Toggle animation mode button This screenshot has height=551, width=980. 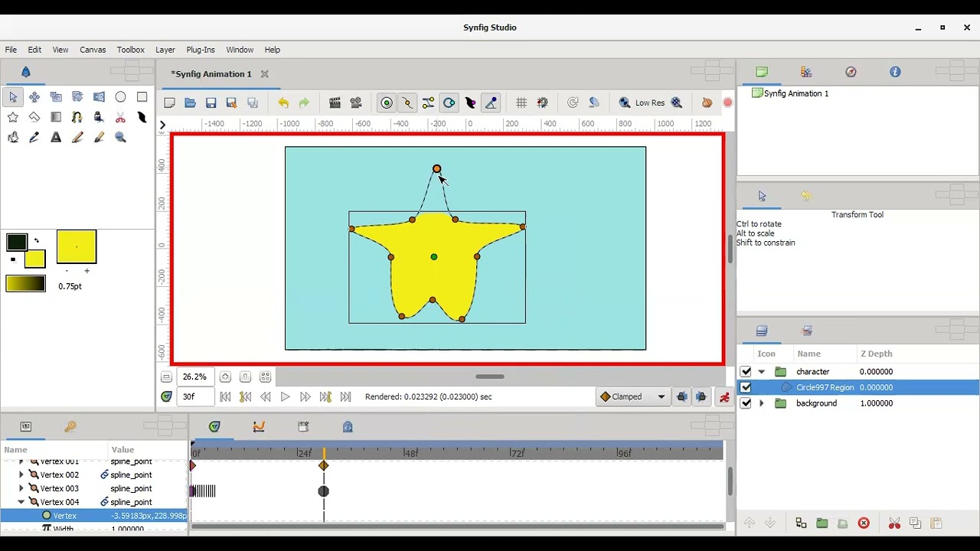(724, 396)
